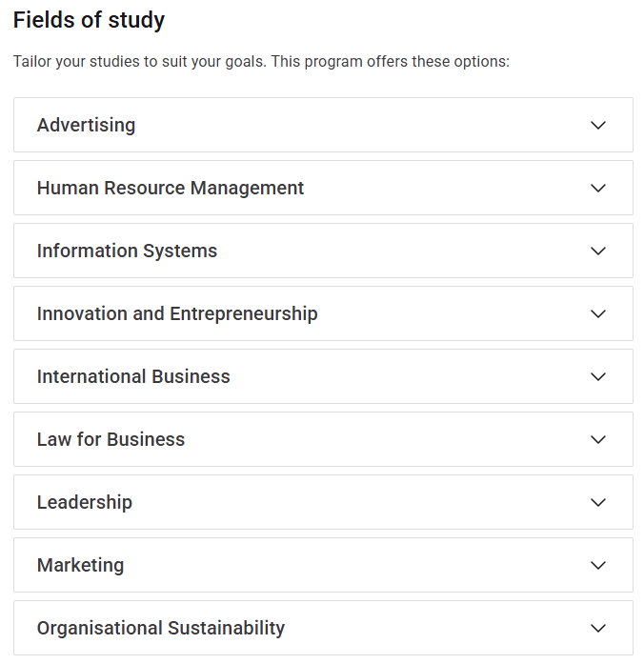Click the chevron icon beside Marketing

598,565
